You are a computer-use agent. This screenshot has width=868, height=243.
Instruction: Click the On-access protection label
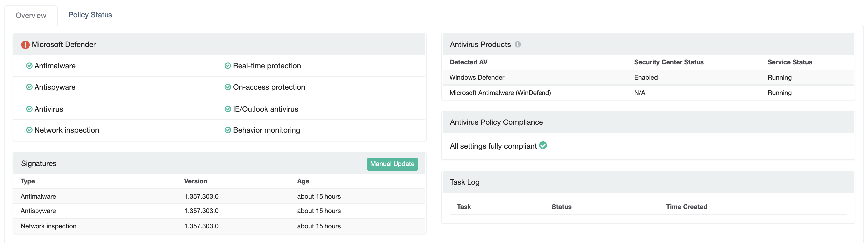269,87
